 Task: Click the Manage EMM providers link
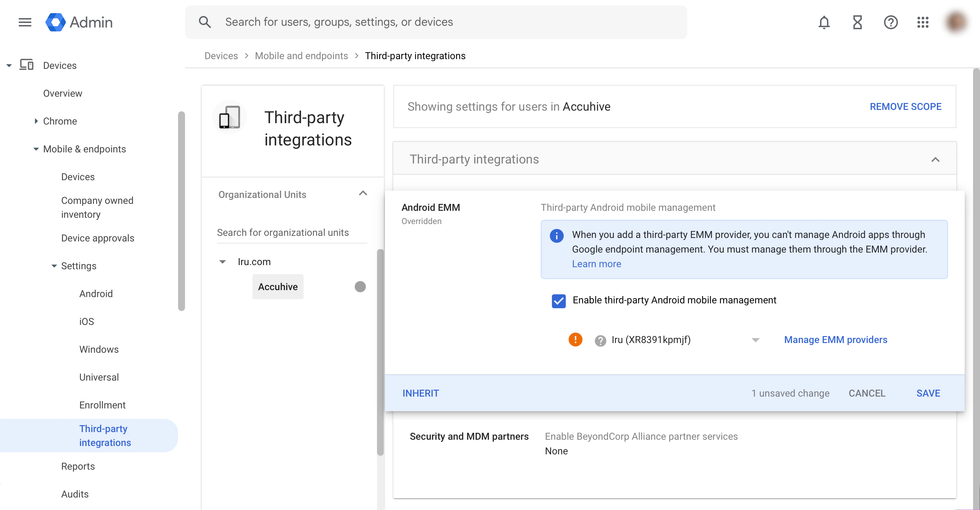click(x=835, y=340)
